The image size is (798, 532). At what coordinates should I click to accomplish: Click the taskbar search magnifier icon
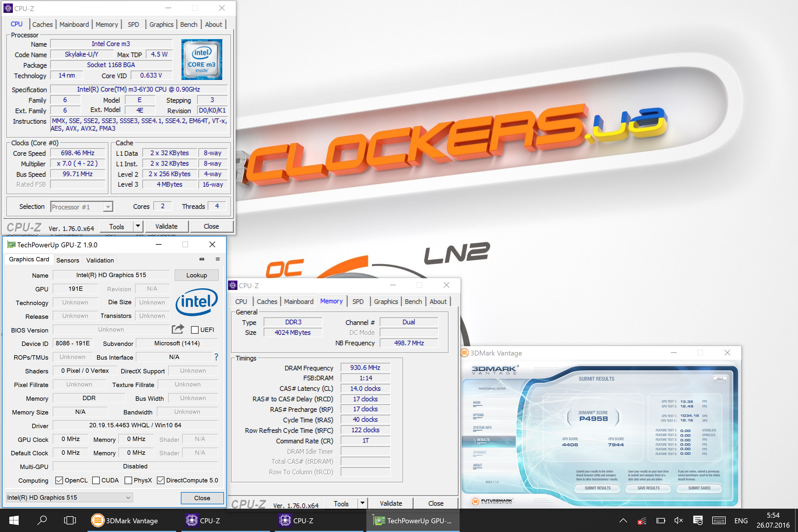[42, 520]
